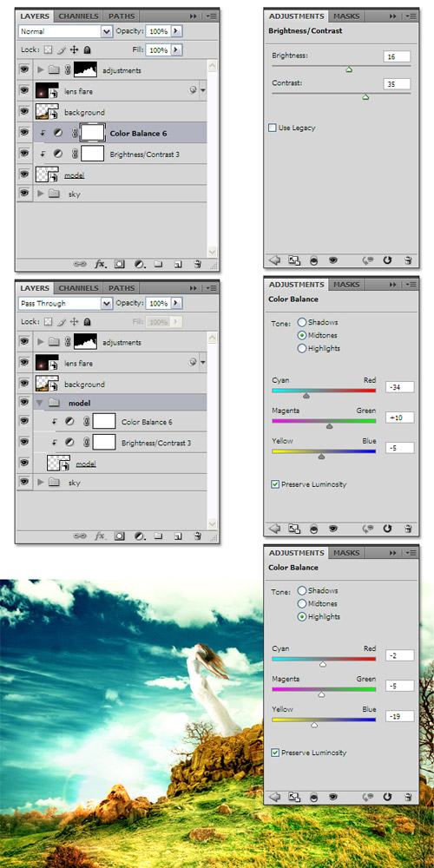Enable Lock all in the Normal-mode Layers panel
Screen dimensions: 434x868
87,49
